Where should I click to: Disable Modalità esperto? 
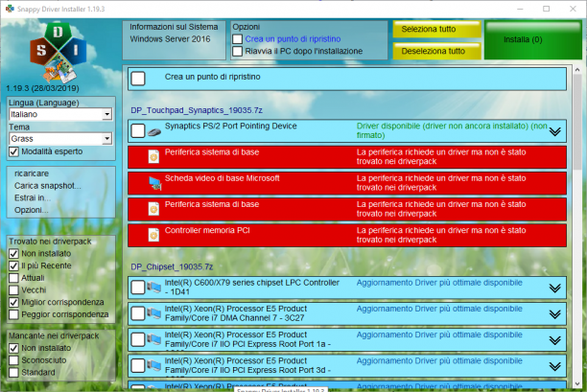click(x=13, y=151)
